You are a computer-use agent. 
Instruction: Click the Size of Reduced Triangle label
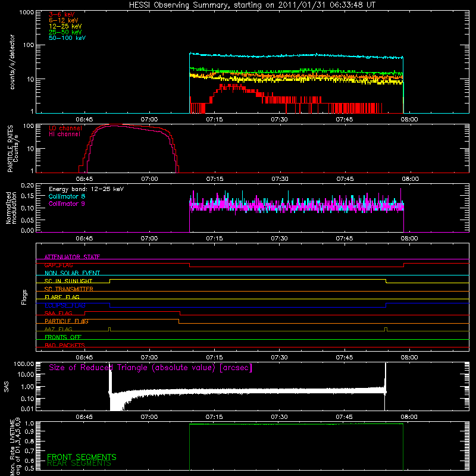[x=151, y=368]
